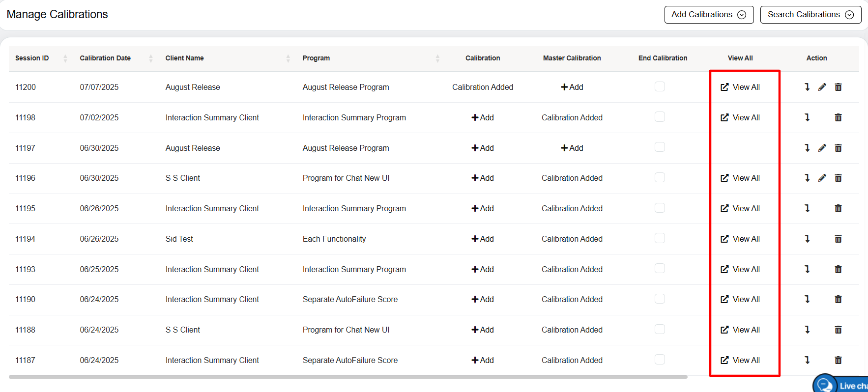Open View All for session 11194
This screenshot has height=392, width=868.
point(740,239)
